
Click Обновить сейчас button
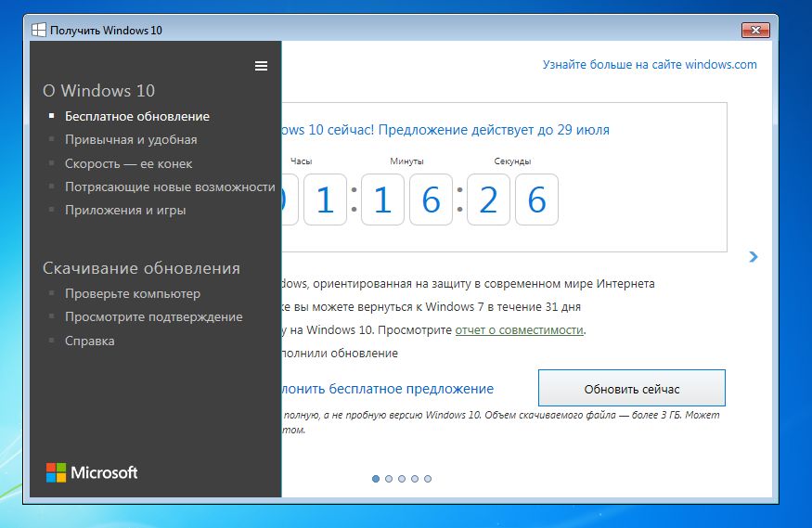pos(632,388)
